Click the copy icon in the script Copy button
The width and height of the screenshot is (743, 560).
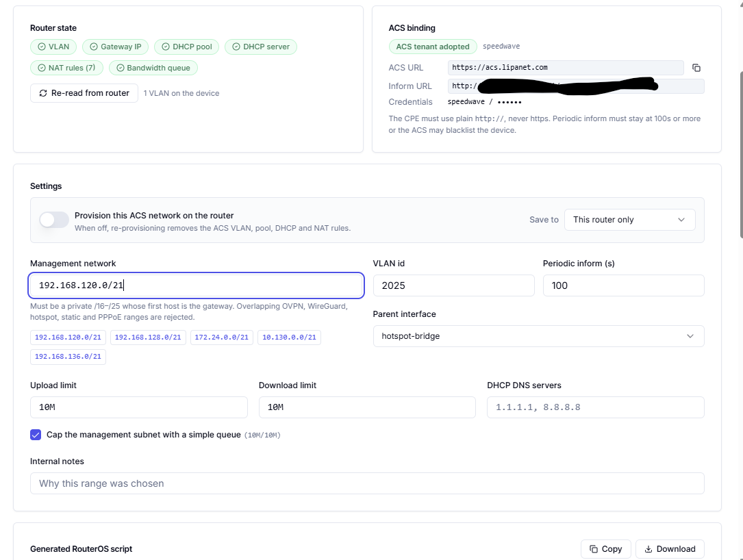pos(594,549)
